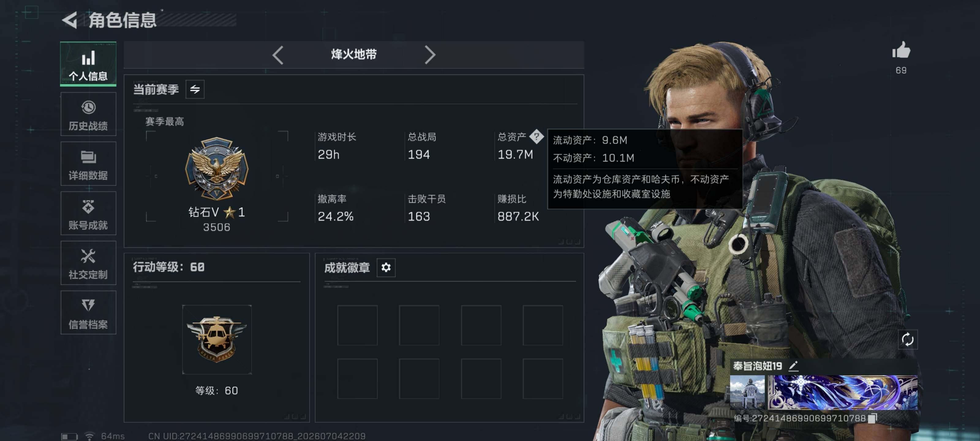Viewport: 980px width, 441px height.
Task: Select the first empty achievement badge slot
Action: click(x=357, y=325)
